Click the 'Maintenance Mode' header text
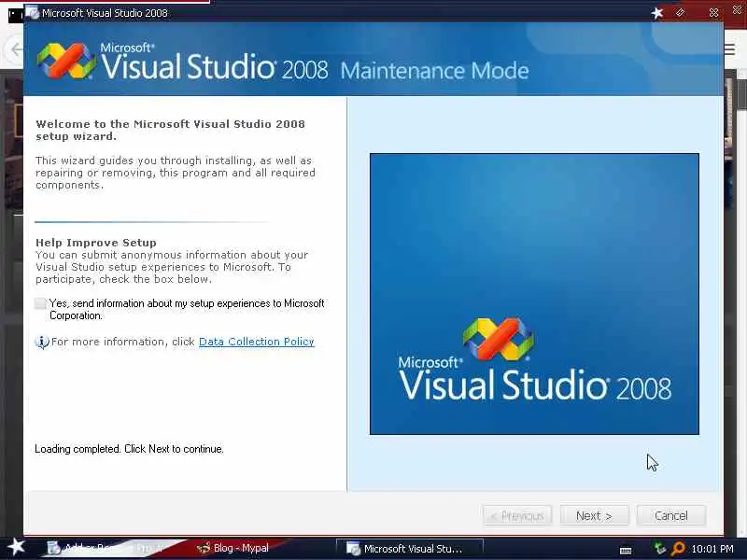Viewport: 747px width, 560px height. [434, 71]
